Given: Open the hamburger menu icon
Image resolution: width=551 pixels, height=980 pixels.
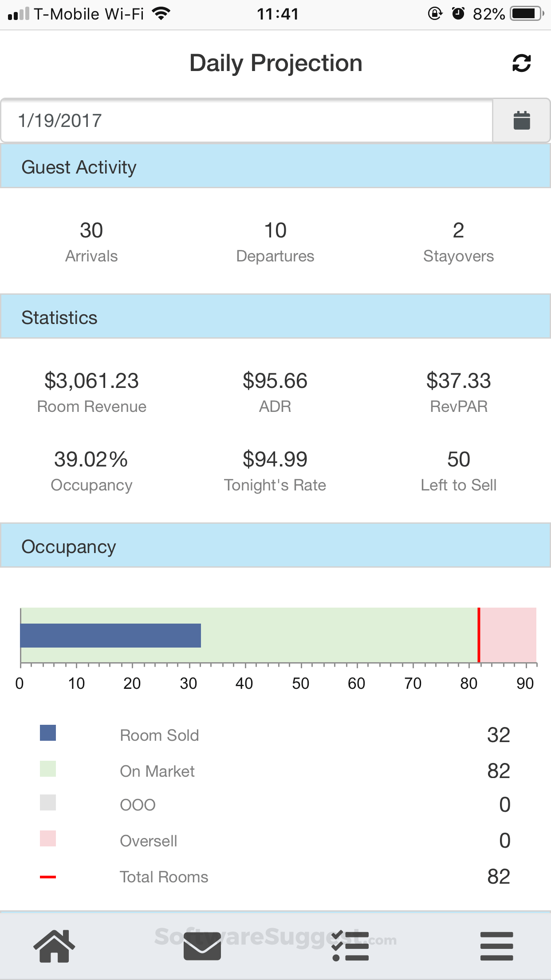Looking at the screenshot, I should (x=496, y=946).
